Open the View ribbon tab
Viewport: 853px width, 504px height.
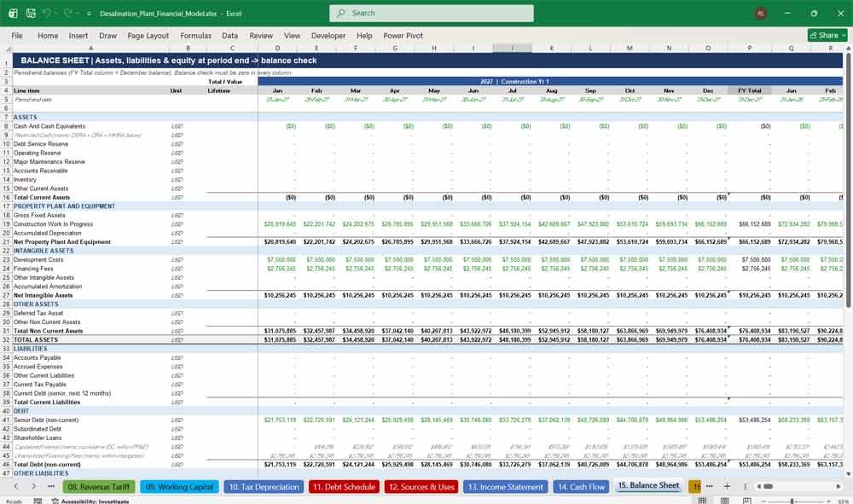click(x=292, y=35)
